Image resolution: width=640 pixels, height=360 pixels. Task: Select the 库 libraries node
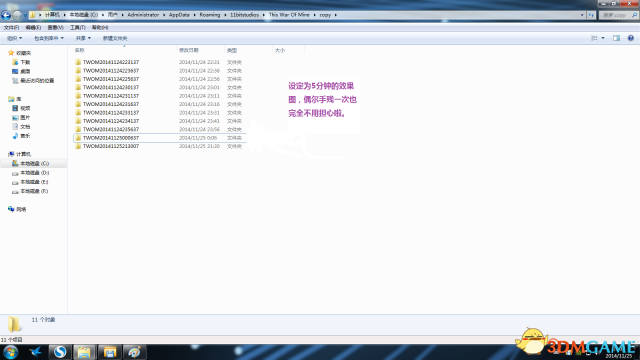[x=15, y=99]
